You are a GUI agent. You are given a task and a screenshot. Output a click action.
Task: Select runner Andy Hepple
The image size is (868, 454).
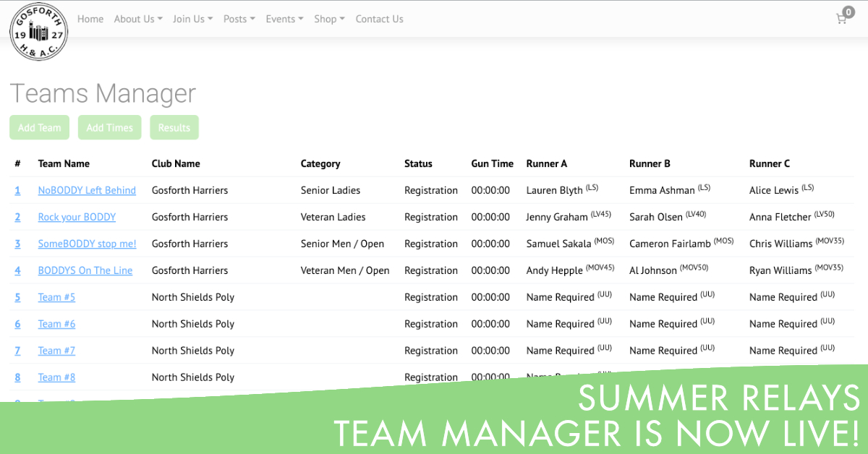pyautogui.click(x=554, y=270)
